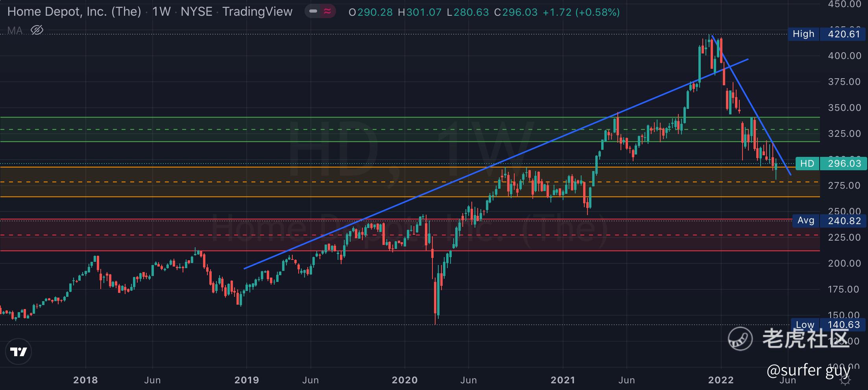Toggle the MA indicator visibility eye icon

point(37,30)
